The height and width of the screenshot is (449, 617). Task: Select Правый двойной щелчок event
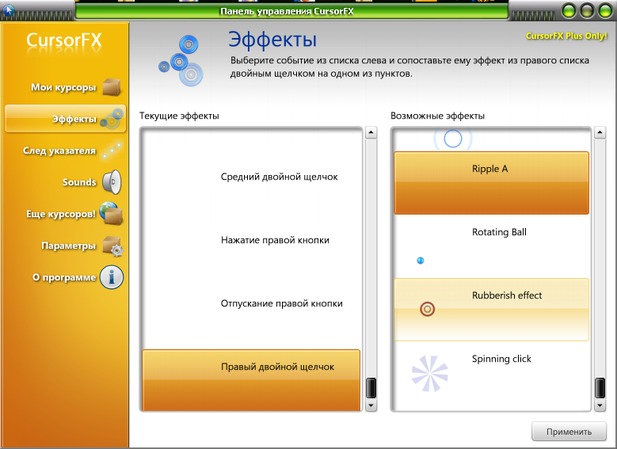tap(251, 380)
